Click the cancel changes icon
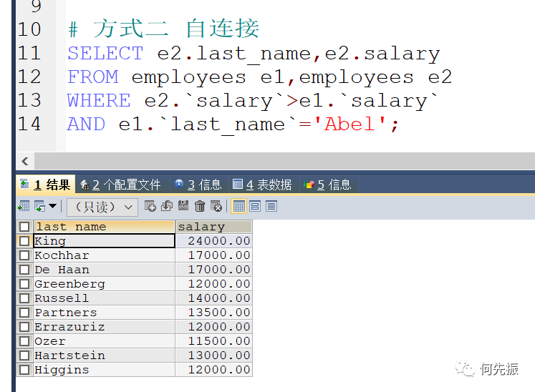 tap(216, 206)
